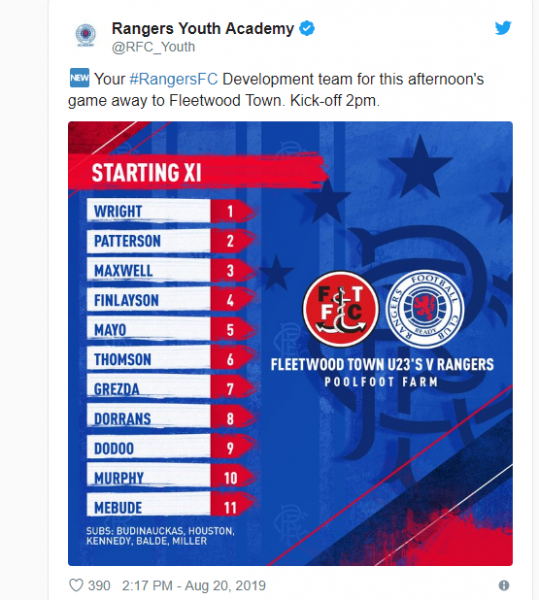Image resolution: width=539 pixels, height=600 pixels.
Task: Open the starting lineup image
Action: click(290, 343)
